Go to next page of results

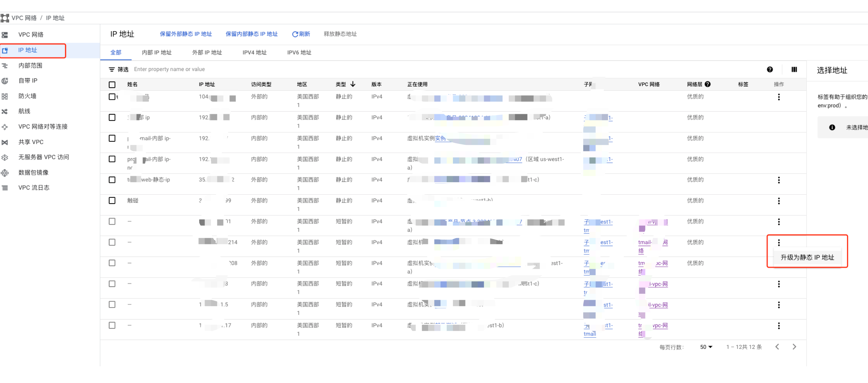(x=794, y=347)
